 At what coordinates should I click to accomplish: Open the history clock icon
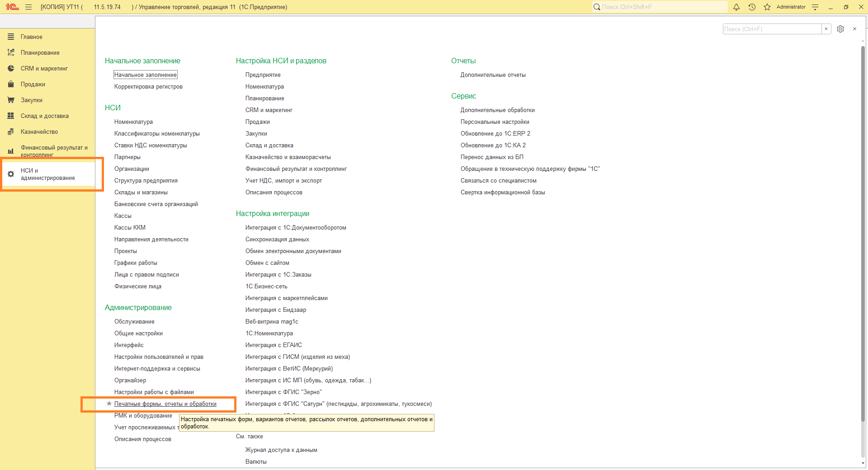(x=752, y=7)
